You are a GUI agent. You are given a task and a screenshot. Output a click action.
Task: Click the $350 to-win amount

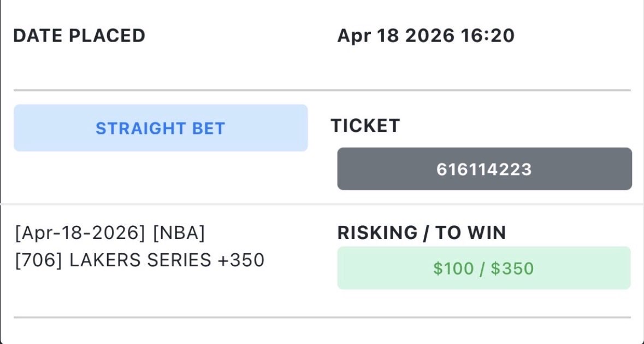tap(512, 269)
